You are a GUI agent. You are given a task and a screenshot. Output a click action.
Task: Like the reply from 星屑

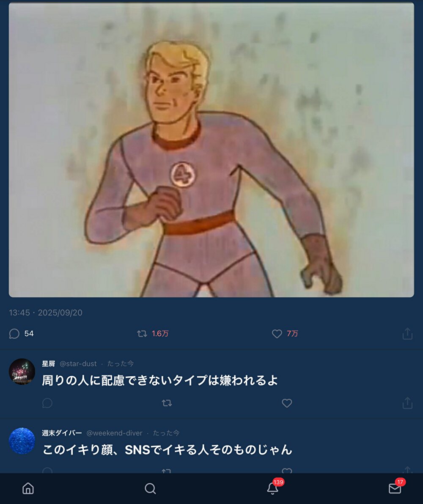(x=287, y=403)
